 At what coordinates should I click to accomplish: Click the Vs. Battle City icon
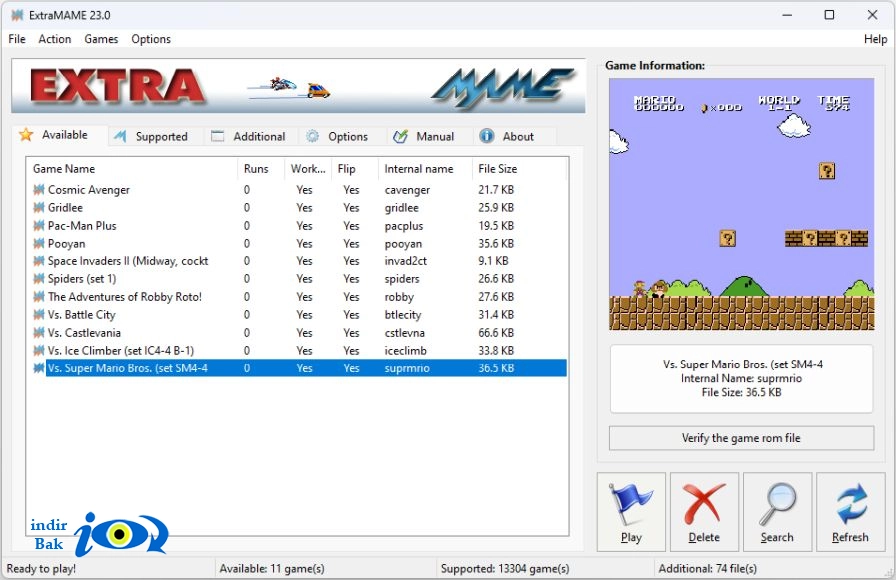pyautogui.click(x=39, y=315)
